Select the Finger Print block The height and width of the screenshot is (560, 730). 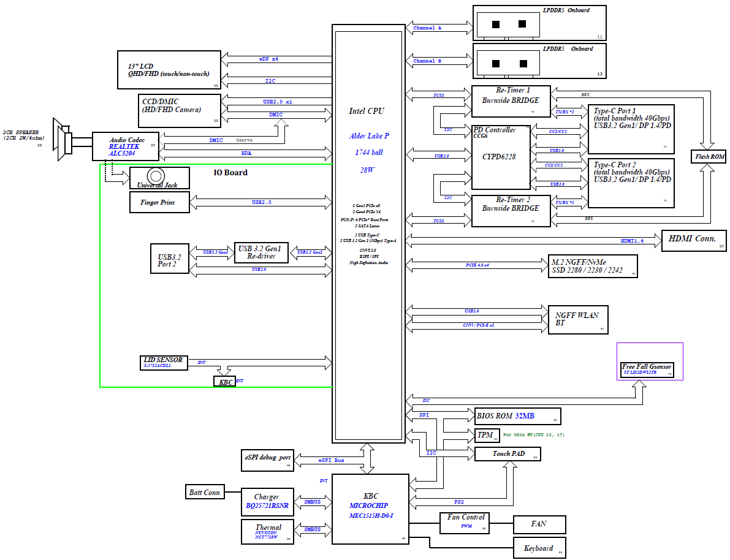[x=160, y=202]
